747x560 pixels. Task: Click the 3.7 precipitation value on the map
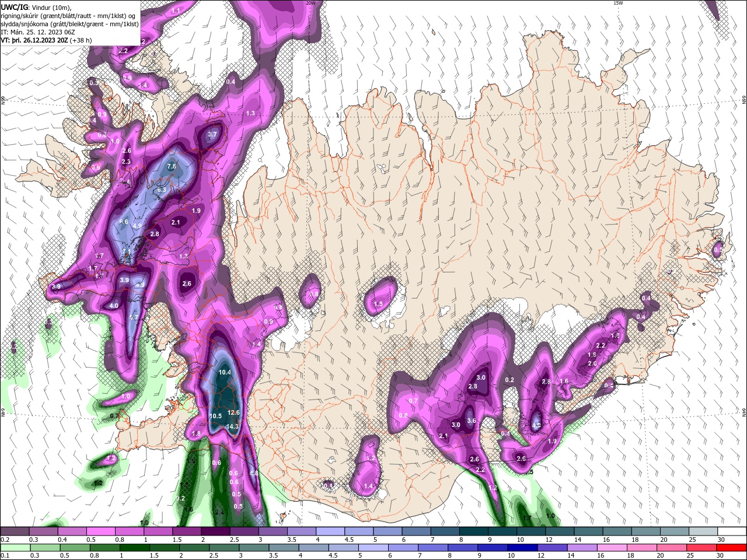point(212,134)
